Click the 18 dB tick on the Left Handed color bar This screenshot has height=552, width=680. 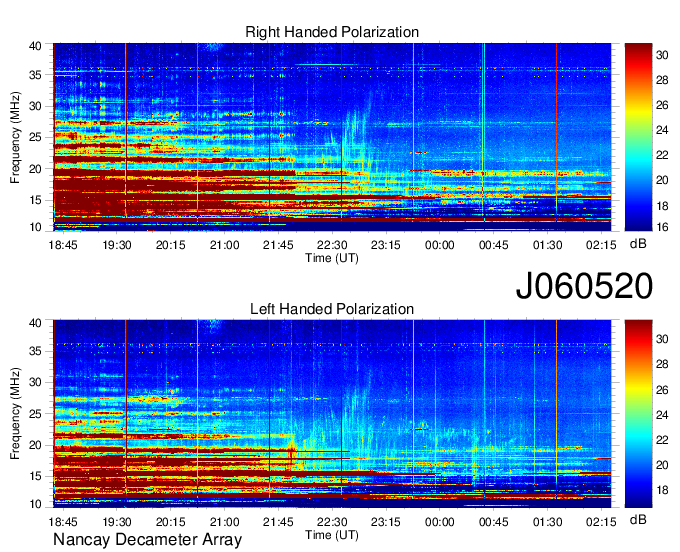pyautogui.click(x=662, y=490)
